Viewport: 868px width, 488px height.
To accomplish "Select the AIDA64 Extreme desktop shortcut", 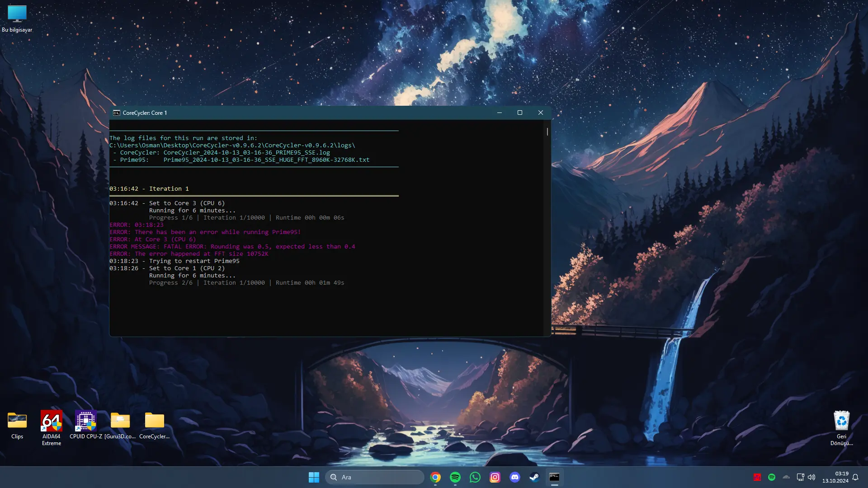I will pyautogui.click(x=52, y=428).
